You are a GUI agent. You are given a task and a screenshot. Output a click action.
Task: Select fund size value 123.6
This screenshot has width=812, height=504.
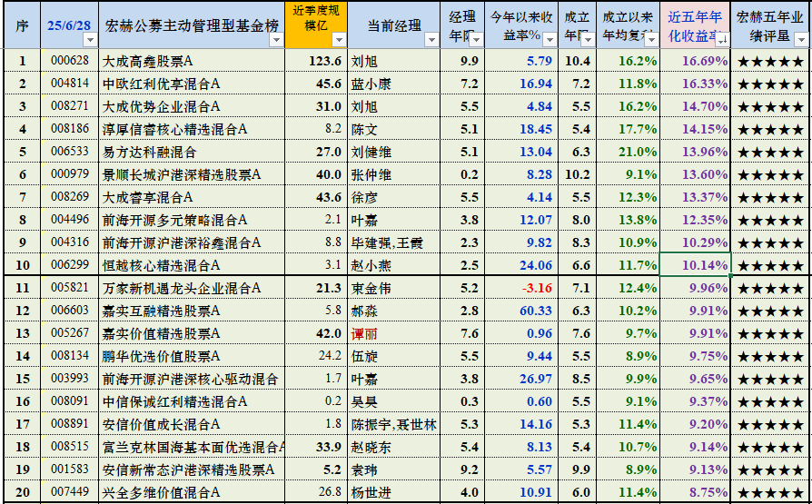click(x=325, y=61)
